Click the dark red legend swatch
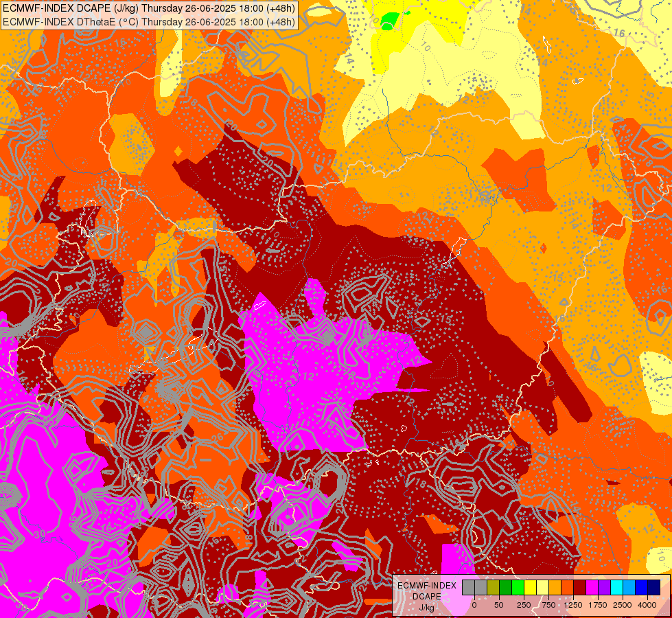672x618 pixels. pyautogui.click(x=580, y=588)
